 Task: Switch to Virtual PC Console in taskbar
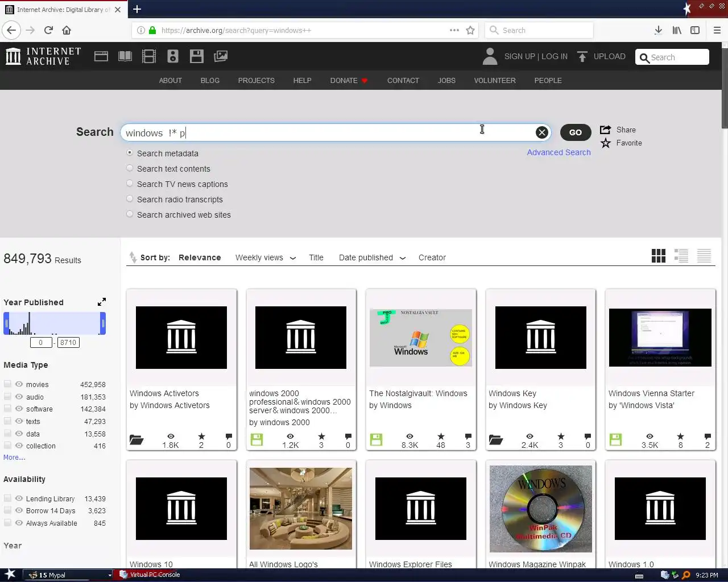click(x=150, y=575)
